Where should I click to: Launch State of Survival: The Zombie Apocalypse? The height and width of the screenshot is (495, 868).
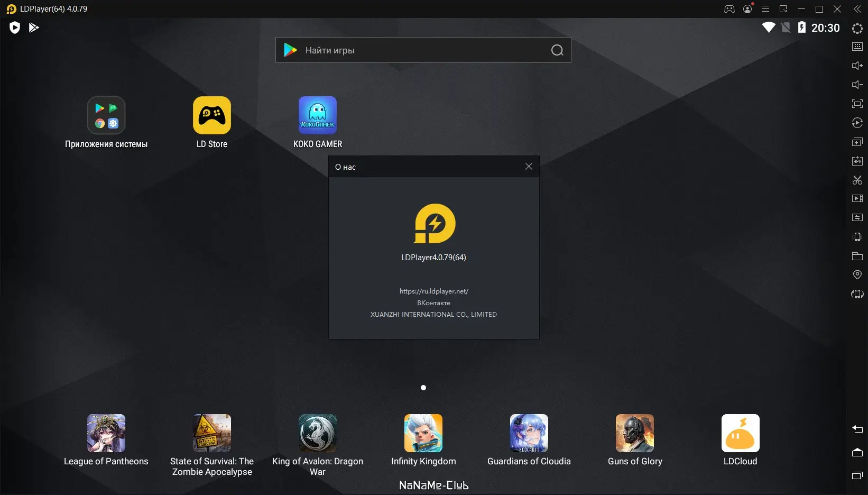click(x=212, y=445)
